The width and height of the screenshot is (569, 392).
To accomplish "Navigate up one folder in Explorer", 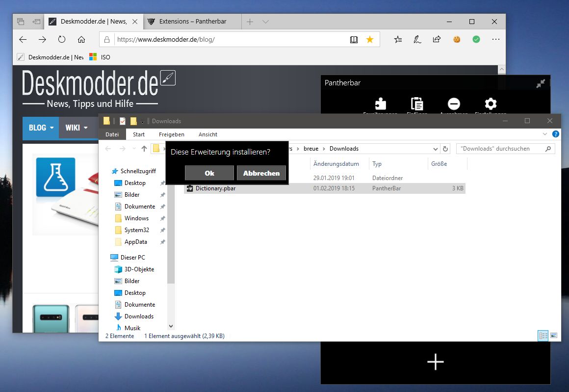I will (144, 149).
